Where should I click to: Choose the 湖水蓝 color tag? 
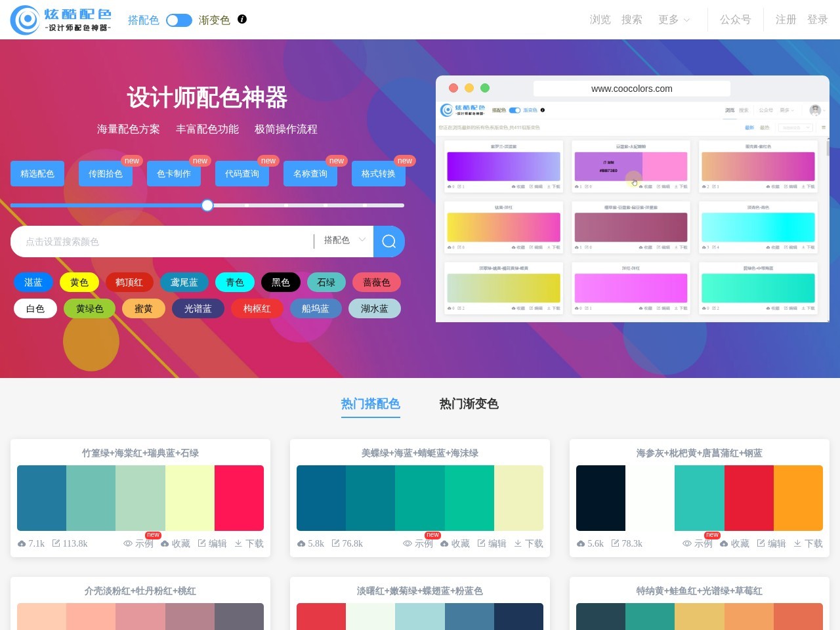tap(375, 308)
